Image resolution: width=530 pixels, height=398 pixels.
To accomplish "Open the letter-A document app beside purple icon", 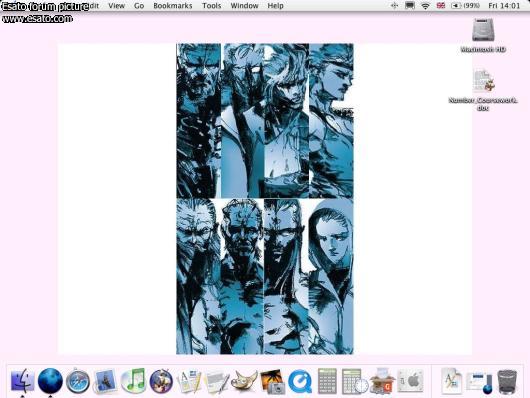I will point(189,381).
